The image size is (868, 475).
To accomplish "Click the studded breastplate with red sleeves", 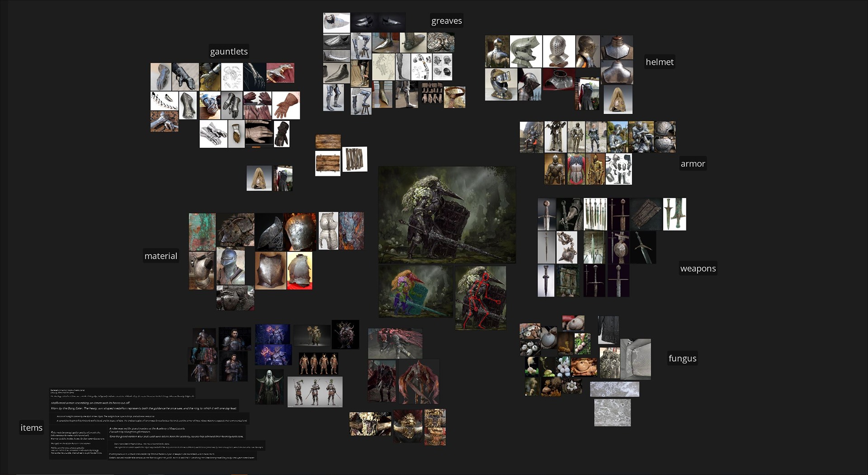I will click(x=576, y=169).
